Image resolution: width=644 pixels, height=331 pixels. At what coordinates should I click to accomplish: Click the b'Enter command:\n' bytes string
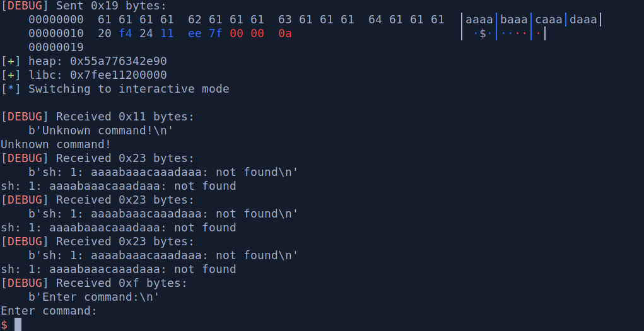pos(94,297)
